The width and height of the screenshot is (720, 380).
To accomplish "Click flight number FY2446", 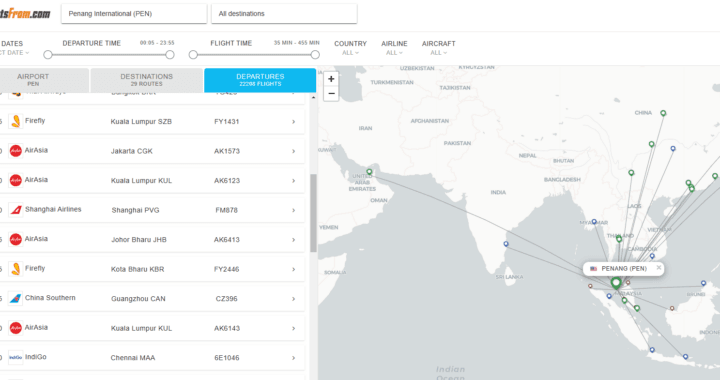I will pyautogui.click(x=226, y=269).
